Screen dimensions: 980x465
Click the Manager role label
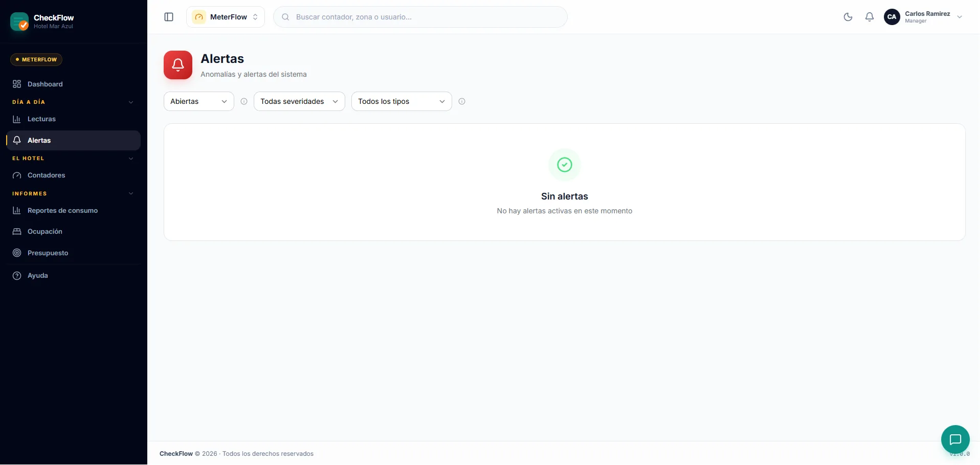(916, 21)
